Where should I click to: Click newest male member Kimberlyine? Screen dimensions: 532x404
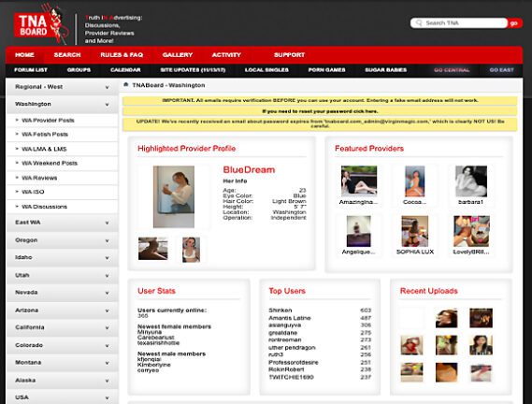(154, 365)
